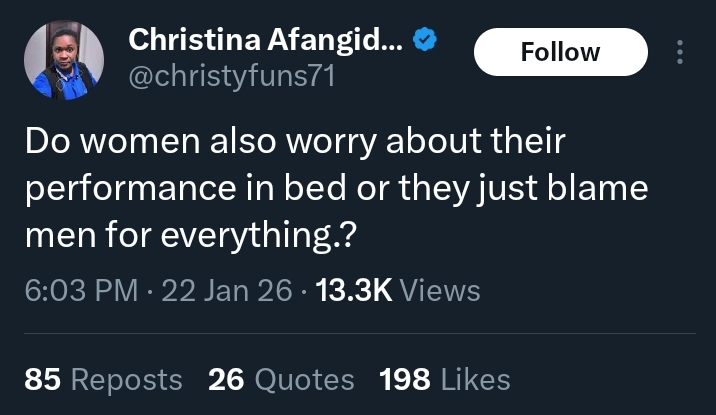716x415 pixels.
Task: Click the 198 like count number
Action: coord(405,380)
